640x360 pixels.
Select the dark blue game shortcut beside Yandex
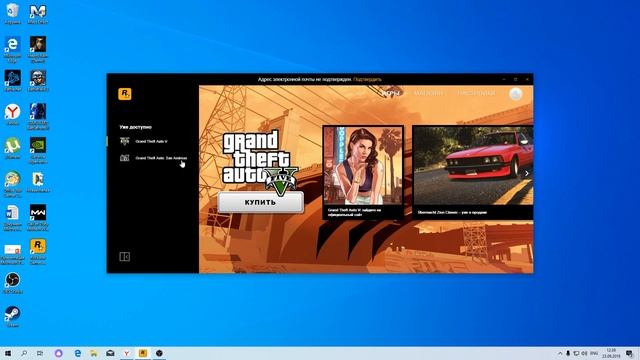[x=38, y=116]
